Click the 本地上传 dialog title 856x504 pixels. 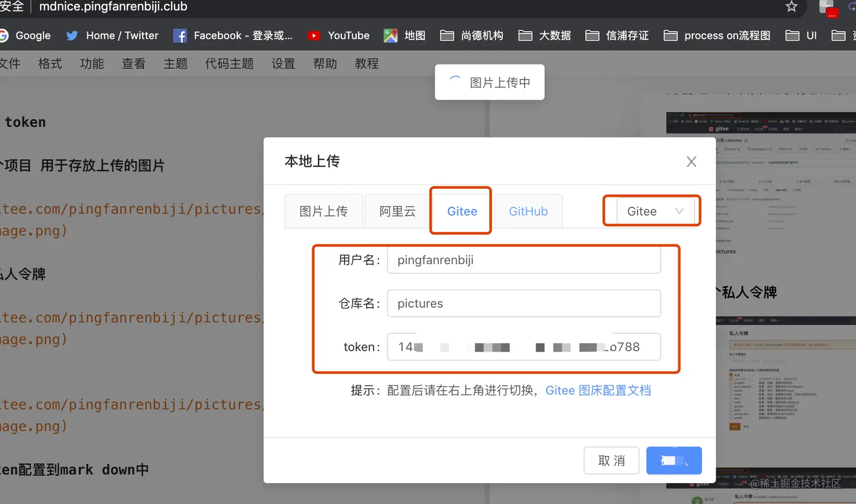coord(312,161)
